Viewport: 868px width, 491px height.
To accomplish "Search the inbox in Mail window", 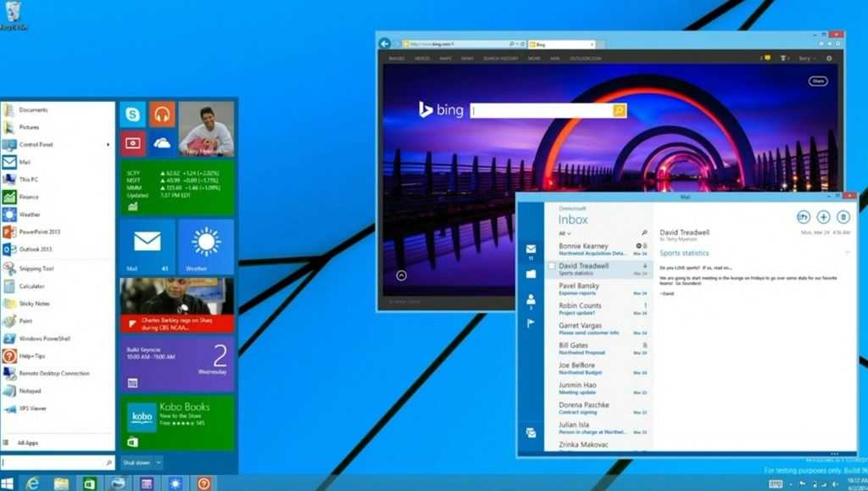I will (x=644, y=233).
